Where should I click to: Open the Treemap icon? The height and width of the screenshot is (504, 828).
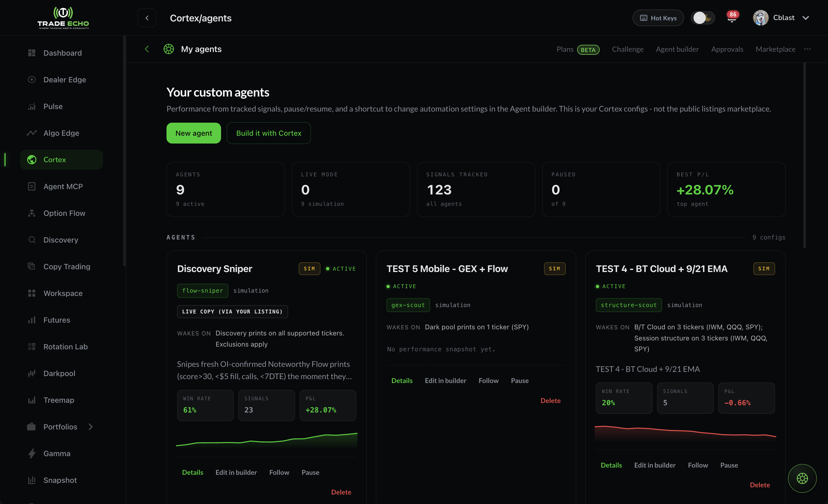coord(31,400)
